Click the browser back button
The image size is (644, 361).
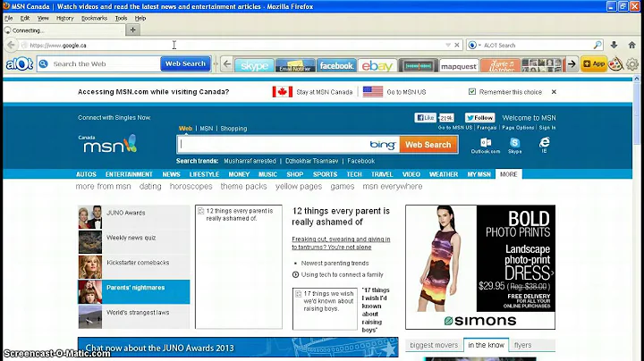(11, 45)
